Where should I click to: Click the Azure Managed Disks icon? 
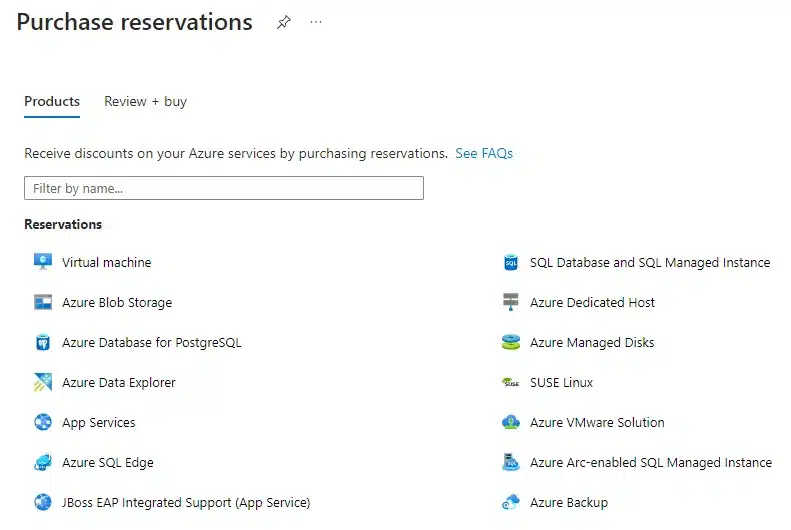pyautogui.click(x=511, y=342)
